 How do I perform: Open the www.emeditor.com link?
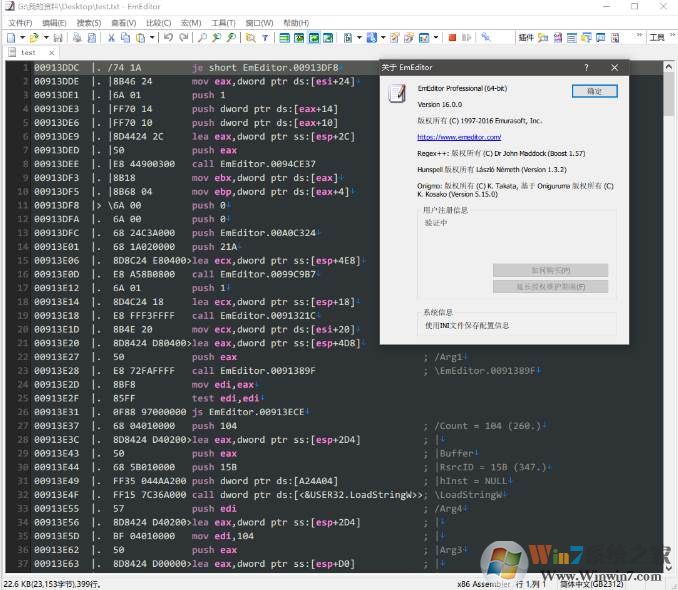tap(459, 137)
